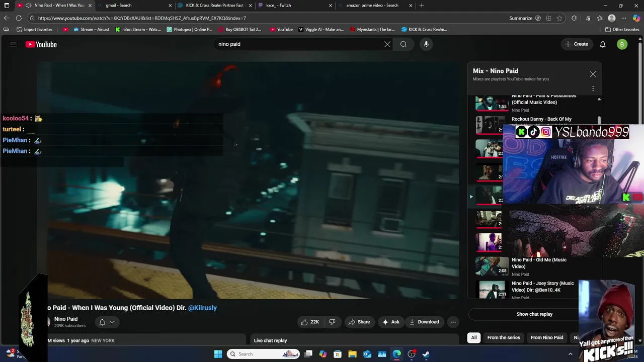
Task: Open the Windows Start menu
Action: click(x=218, y=354)
